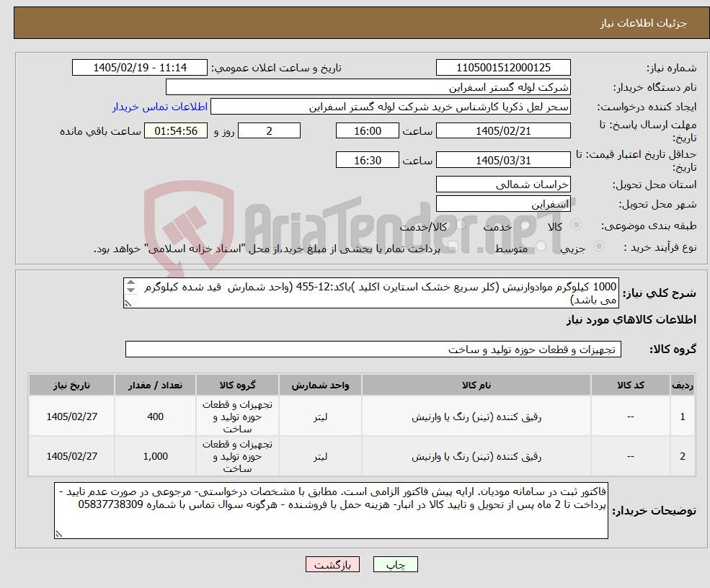Click the scroll down arrow in شرح کلی نیاز
This screenshot has height=588, width=710.
(130, 290)
